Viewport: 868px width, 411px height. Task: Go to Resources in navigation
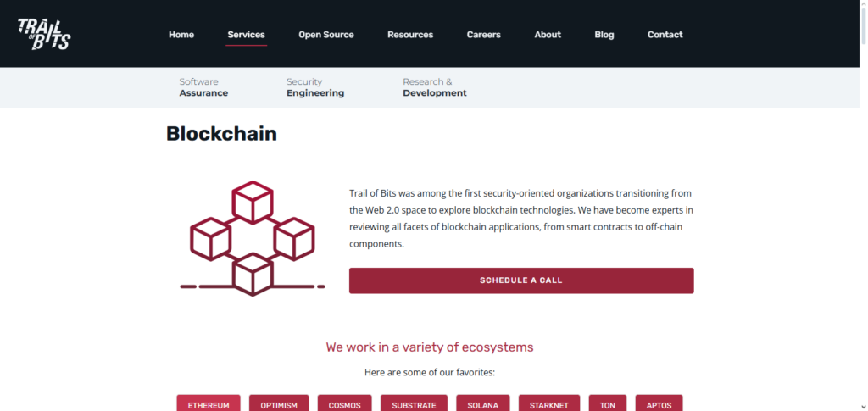[x=410, y=35]
